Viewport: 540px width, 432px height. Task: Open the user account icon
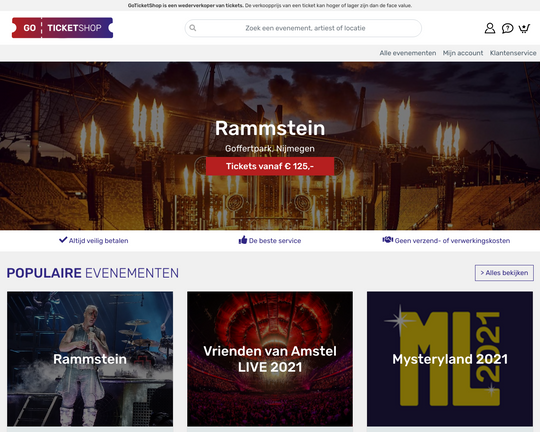pyautogui.click(x=490, y=28)
